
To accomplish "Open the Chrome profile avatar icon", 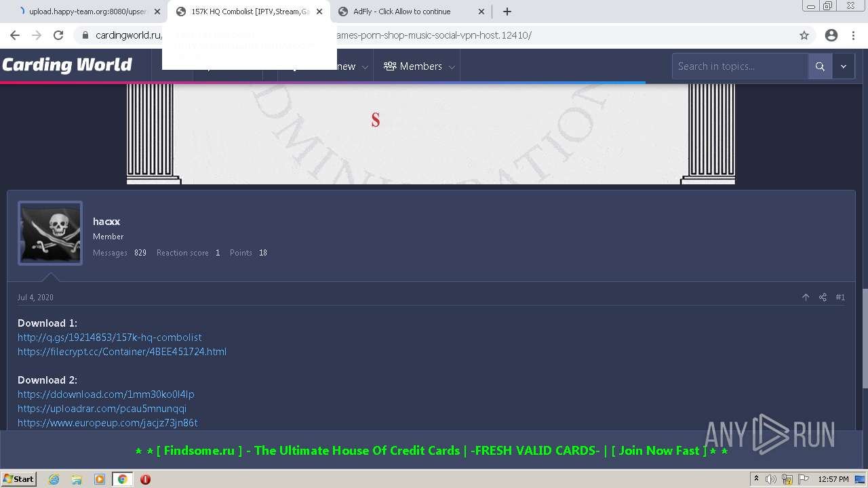I will pos(831,35).
